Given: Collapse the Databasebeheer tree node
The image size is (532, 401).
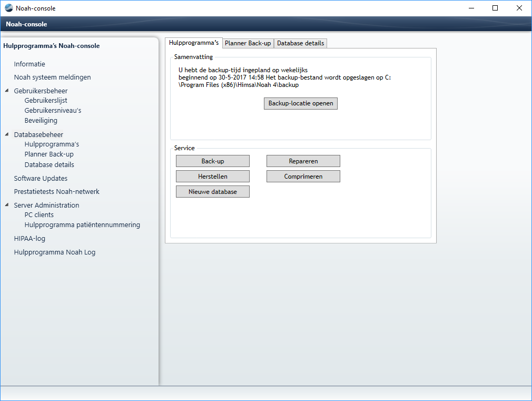Looking at the screenshot, I should (x=7, y=134).
